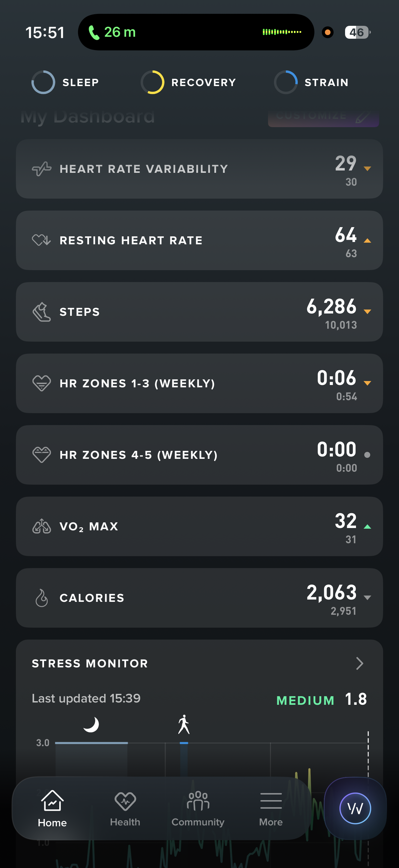Screen dimensions: 399x868
Task: Tap the VO2 Max lungs icon
Action: coord(41,526)
